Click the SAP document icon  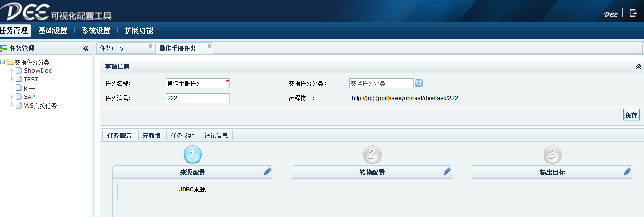(19, 96)
